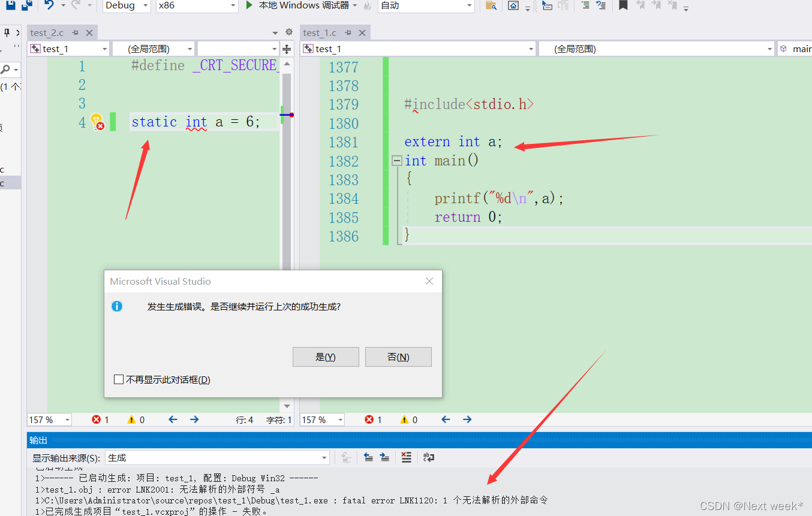Pin the test_2.c tab
Viewport: 812px width, 516px height.
(76, 32)
